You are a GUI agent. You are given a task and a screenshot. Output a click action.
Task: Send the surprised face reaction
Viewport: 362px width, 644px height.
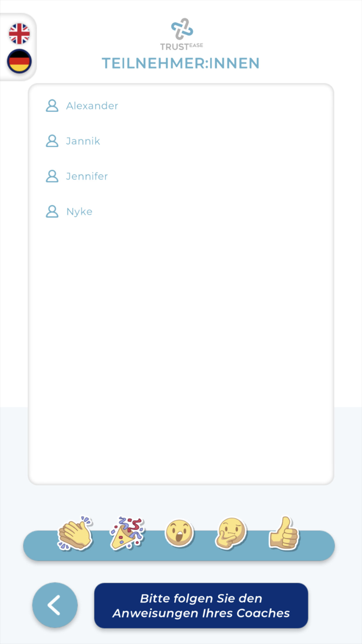tap(179, 533)
